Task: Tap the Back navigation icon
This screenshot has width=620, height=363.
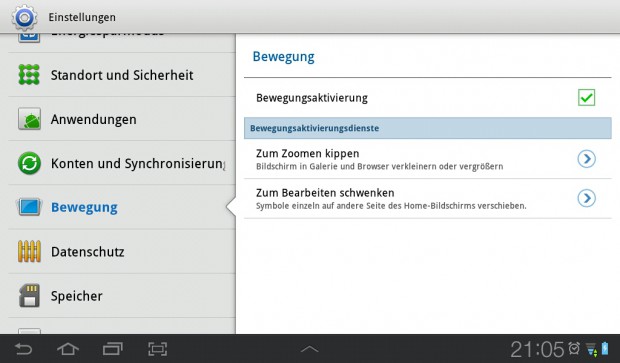Action: [x=24, y=349]
